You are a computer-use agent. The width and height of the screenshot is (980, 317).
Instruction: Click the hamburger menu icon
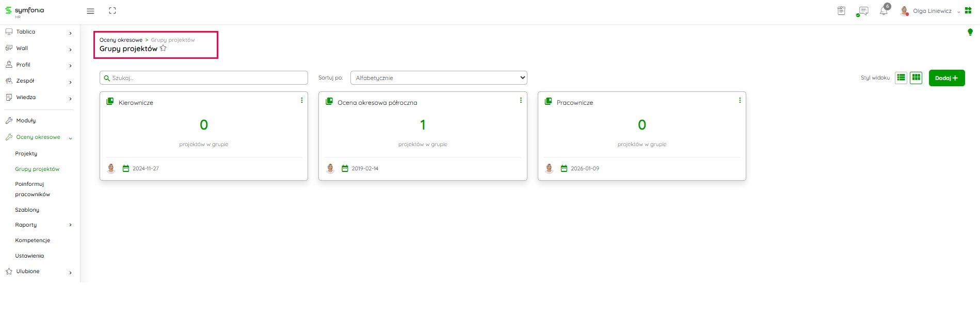(x=90, y=11)
